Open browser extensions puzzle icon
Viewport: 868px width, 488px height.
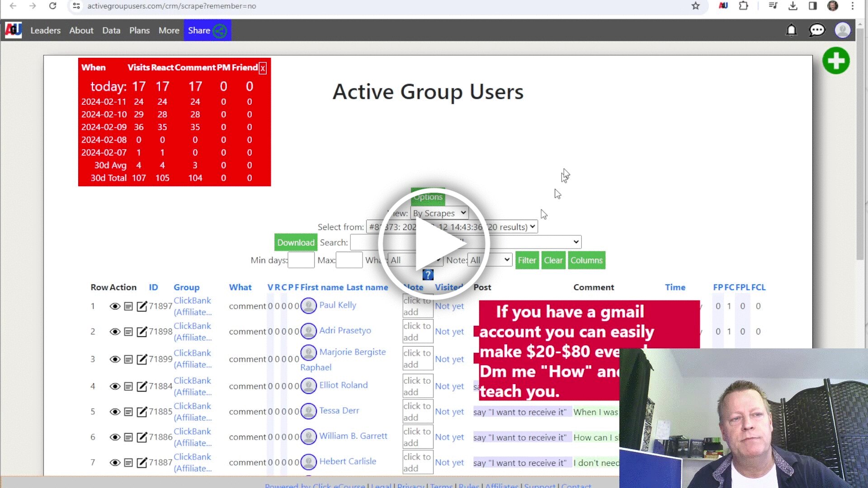743,6
